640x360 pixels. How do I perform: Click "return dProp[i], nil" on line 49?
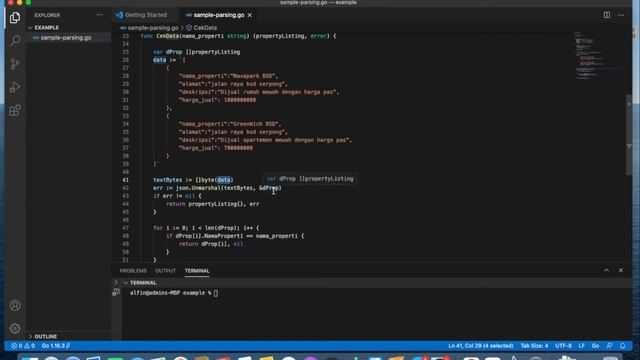[x=211, y=244]
